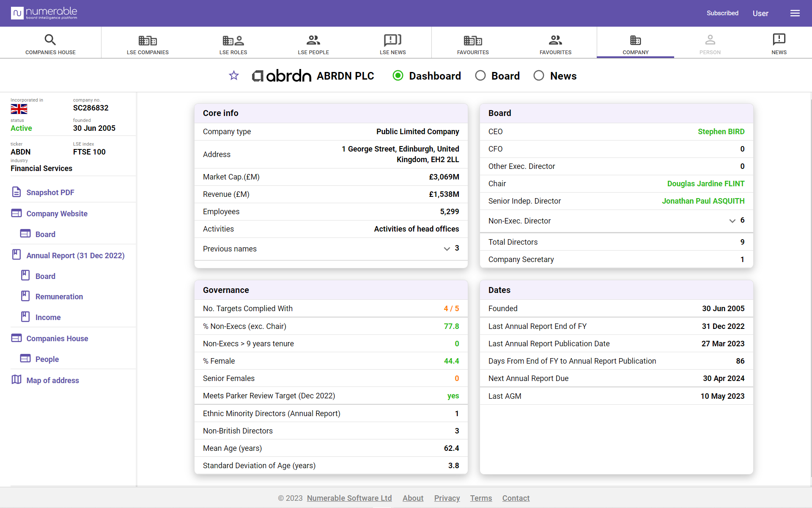Click the Company Website browser icon
The width and height of the screenshot is (812, 508).
[x=16, y=213]
